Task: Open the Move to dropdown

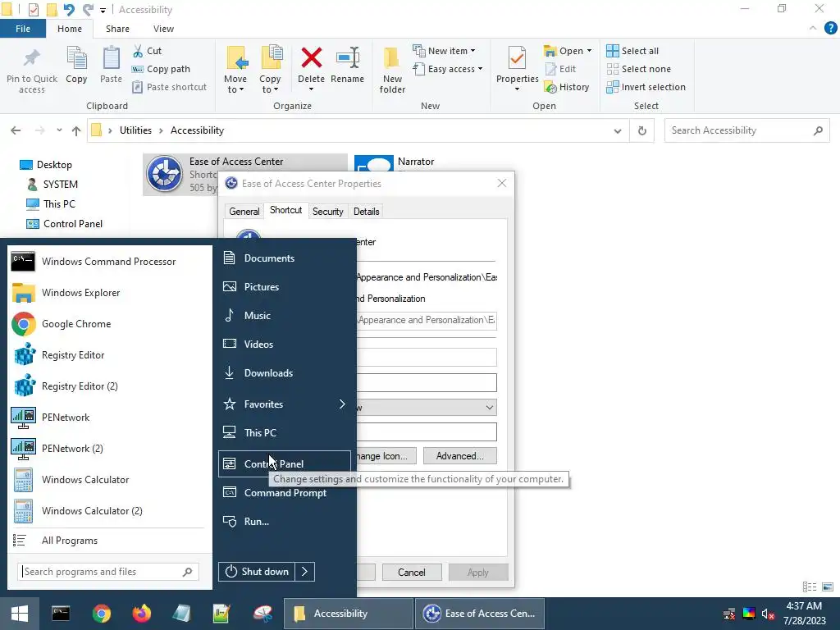Action: pyautogui.click(x=235, y=70)
